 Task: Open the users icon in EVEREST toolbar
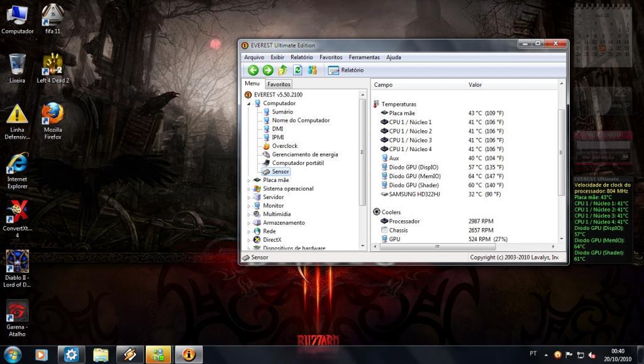coord(312,71)
